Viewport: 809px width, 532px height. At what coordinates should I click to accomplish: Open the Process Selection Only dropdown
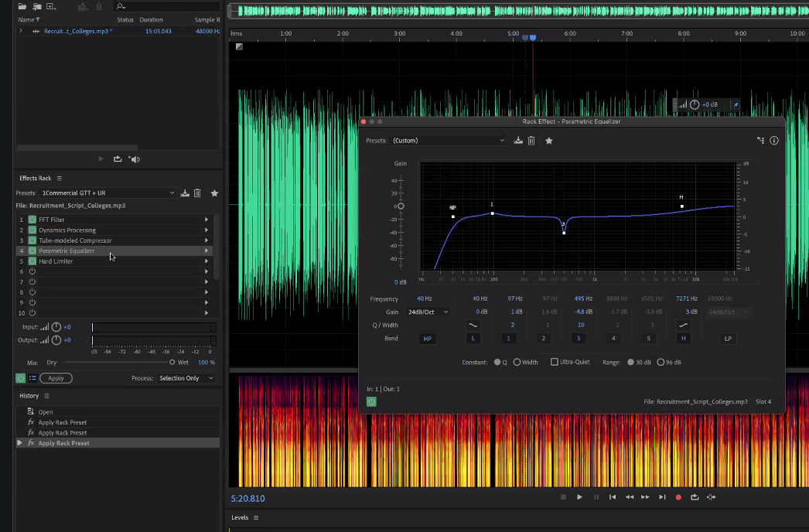pyautogui.click(x=186, y=378)
